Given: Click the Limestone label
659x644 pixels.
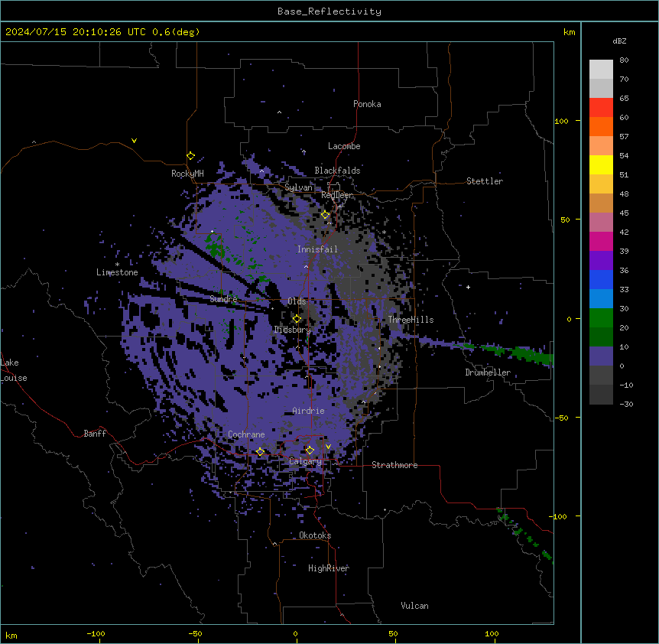Looking at the screenshot, I should (x=117, y=272).
